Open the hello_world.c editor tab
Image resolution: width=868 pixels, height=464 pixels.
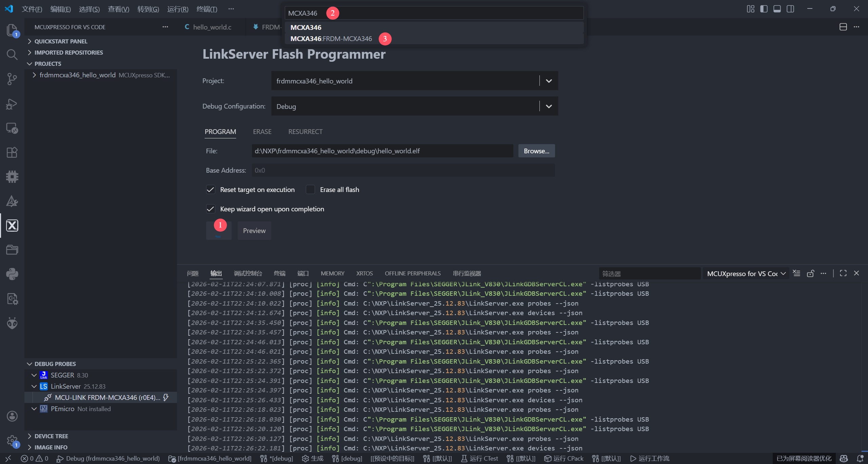212,27
